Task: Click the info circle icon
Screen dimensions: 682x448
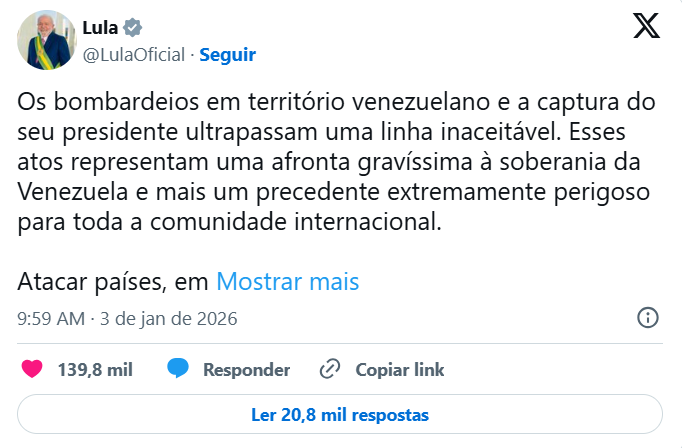Action: (647, 318)
